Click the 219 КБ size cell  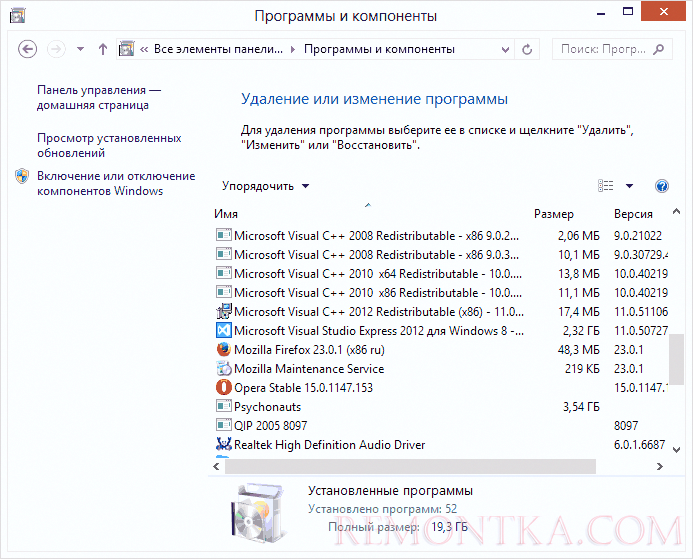click(582, 369)
